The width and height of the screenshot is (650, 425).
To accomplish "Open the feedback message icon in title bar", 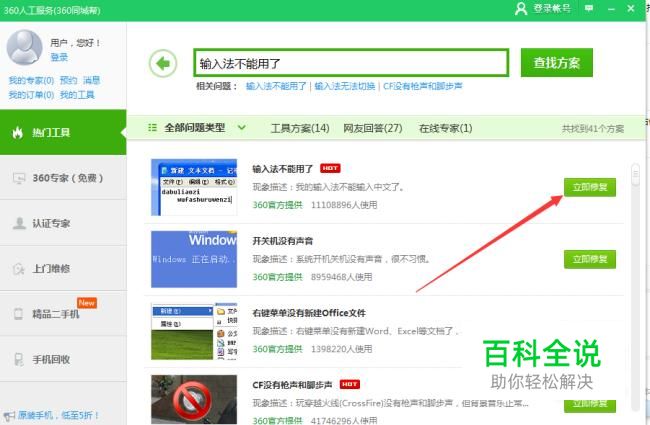I will [x=589, y=8].
